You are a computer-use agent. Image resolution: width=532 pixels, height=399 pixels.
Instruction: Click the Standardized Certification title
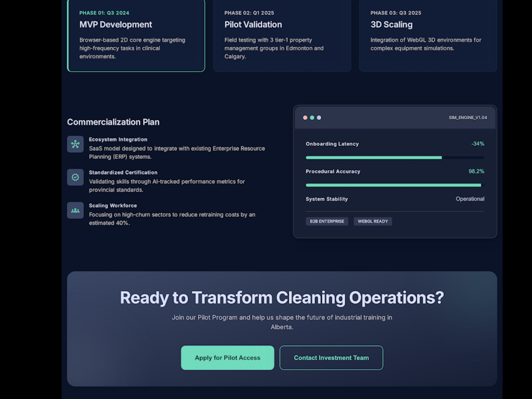(123, 172)
